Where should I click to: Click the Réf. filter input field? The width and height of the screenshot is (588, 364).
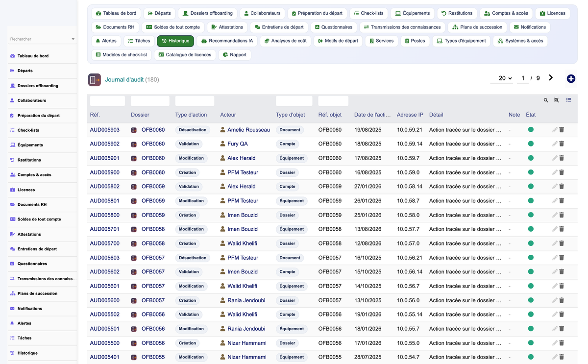107,101
